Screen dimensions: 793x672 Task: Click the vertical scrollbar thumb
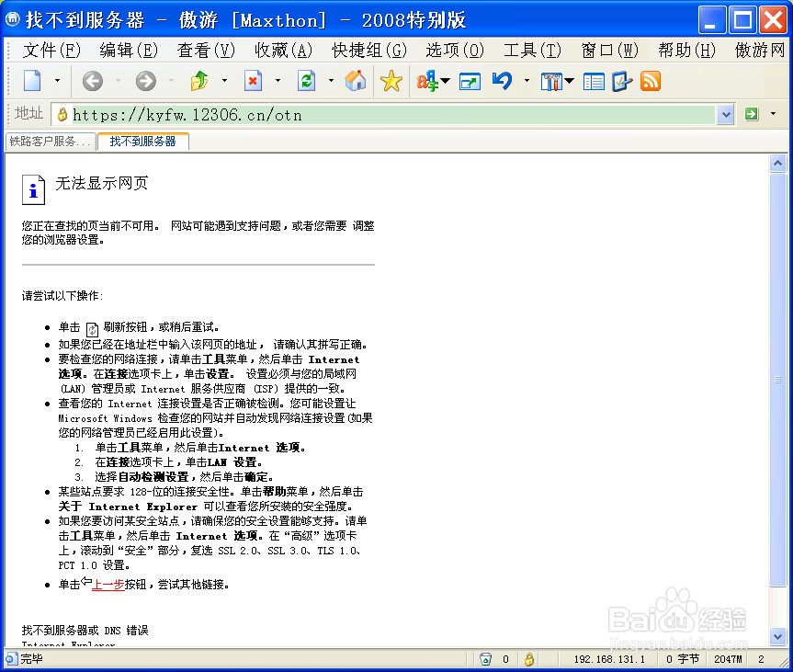tap(777, 380)
